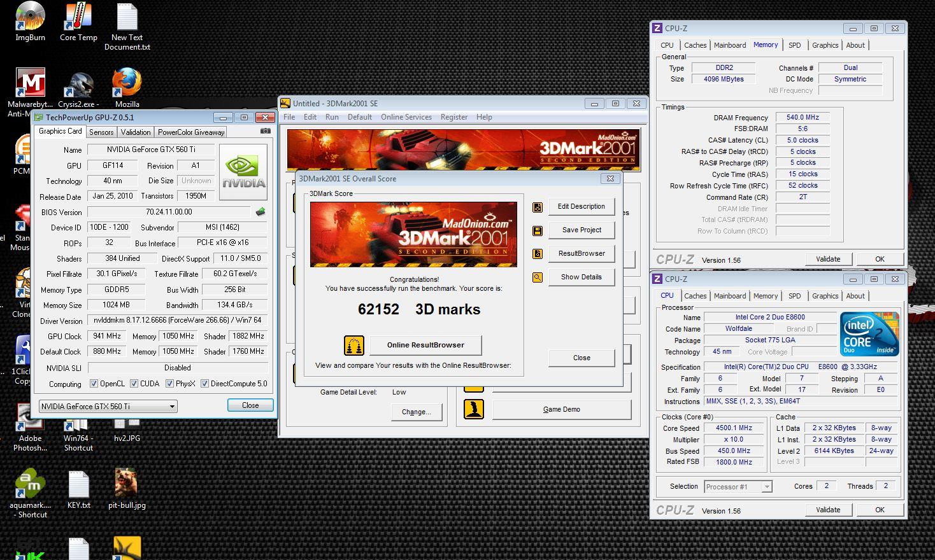Viewport: 935px width, 560px height.
Task: Open the ImgBurn desktop shortcut
Action: coord(30,22)
